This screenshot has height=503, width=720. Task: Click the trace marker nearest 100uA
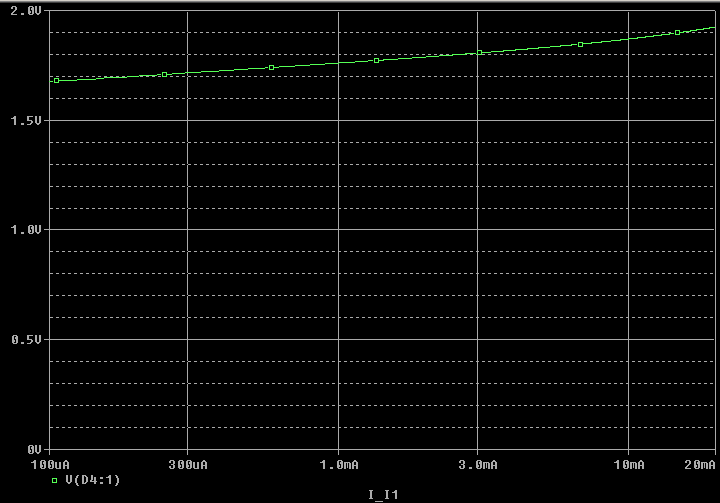coord(56,80)
